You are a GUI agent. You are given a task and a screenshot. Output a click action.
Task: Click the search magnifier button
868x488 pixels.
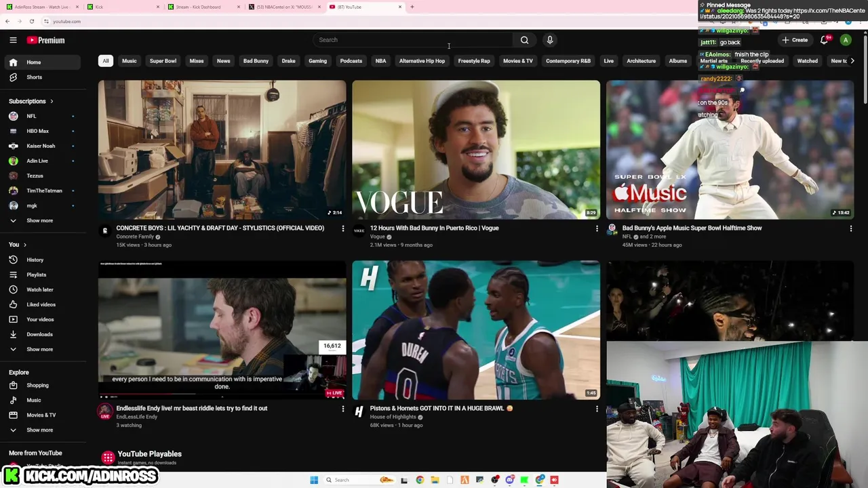524,40
